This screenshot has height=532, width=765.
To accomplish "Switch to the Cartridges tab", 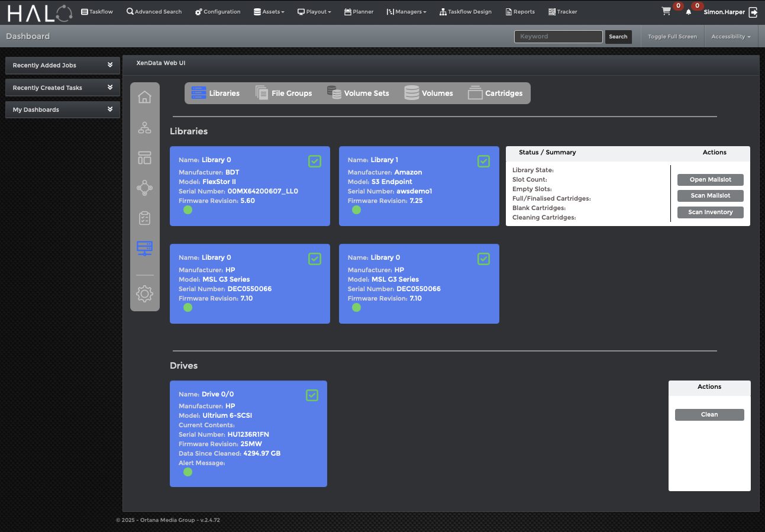I will click(x=495, y=93).
